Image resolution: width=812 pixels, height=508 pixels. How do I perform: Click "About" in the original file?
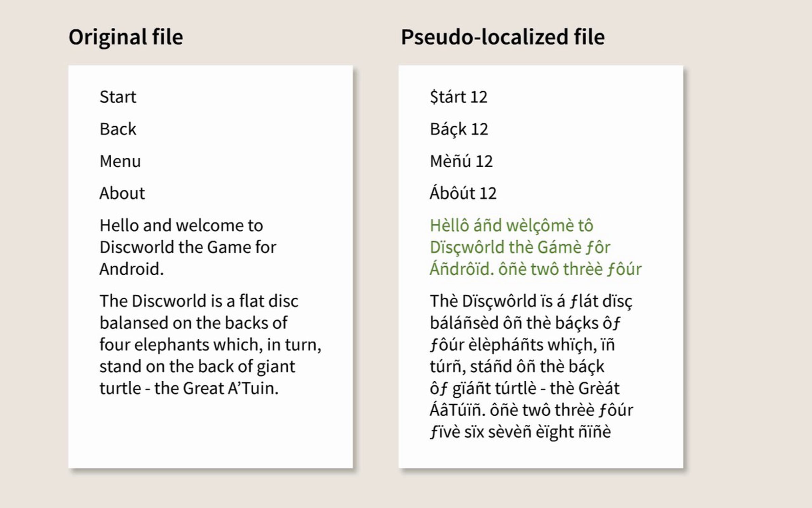click(122, 193)
